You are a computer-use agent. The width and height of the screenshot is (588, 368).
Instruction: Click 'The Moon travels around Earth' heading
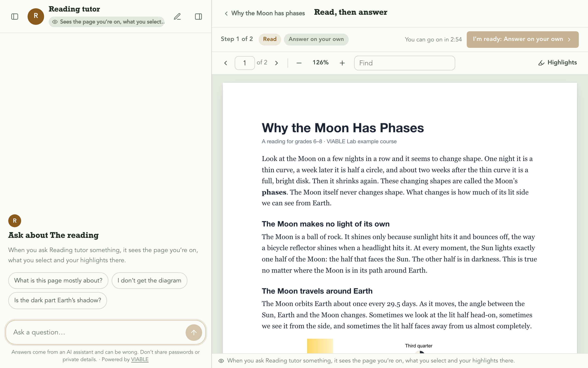click(317, 291)
